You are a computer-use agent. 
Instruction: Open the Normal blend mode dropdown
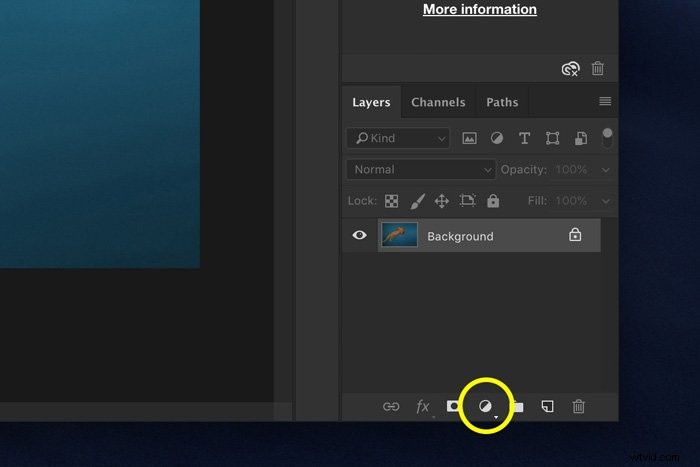click(420, 170)
